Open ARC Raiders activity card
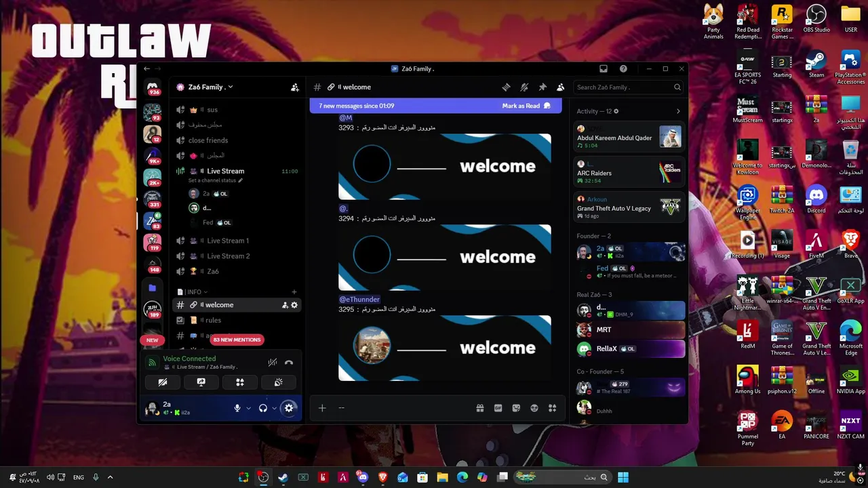The width and height of the screenshot is (868, 488). pyautogui.click(x=629, y=173)
